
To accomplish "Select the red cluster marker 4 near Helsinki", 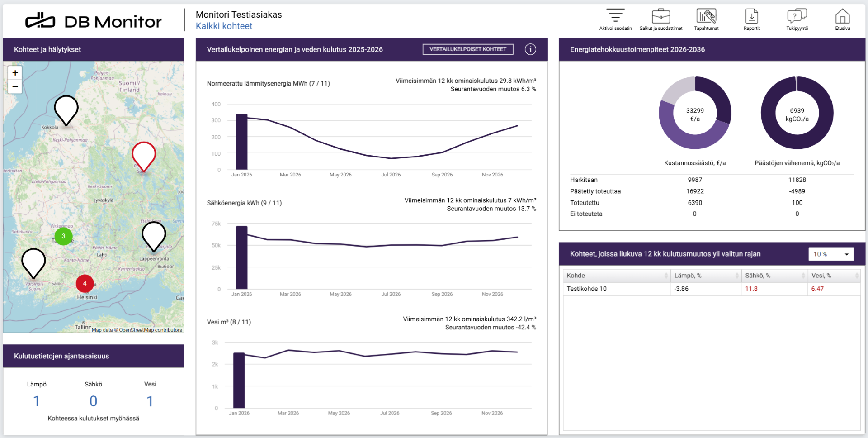I will pyautogui.click(x=85, y=283).
